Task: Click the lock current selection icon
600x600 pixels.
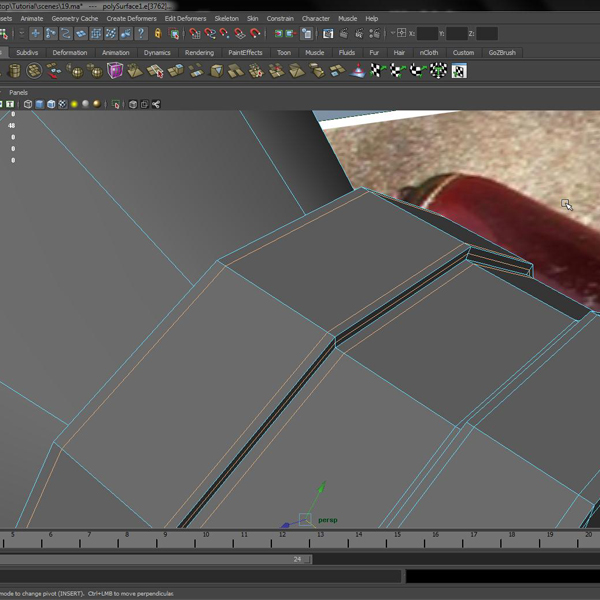Action: (158, 34)
